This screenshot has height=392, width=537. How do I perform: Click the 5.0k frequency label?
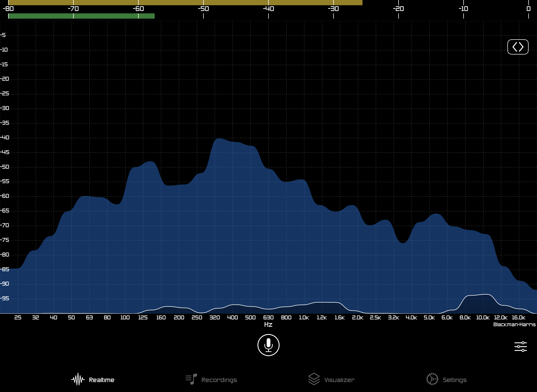point(429,318)
